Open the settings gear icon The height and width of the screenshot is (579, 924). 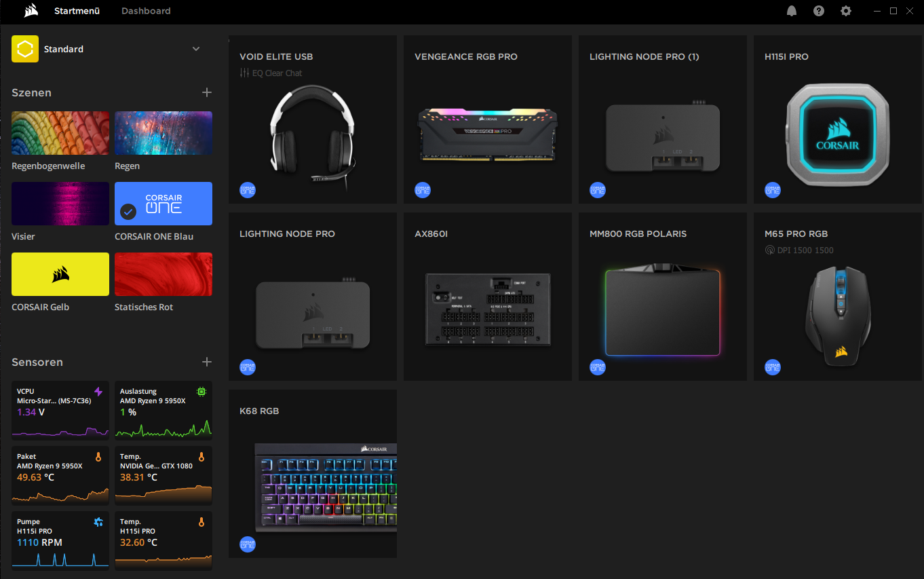(845, 11)
